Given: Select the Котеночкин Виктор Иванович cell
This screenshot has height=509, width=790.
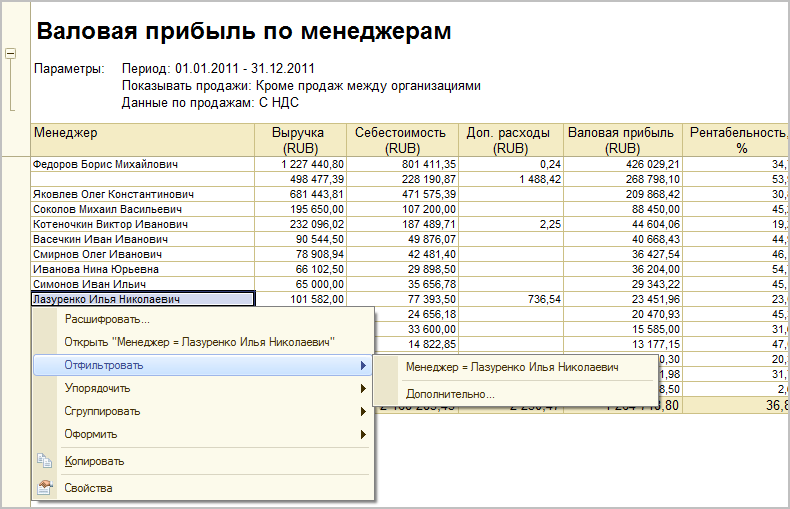Looking at the screenshot, I should tap(143, 224).
